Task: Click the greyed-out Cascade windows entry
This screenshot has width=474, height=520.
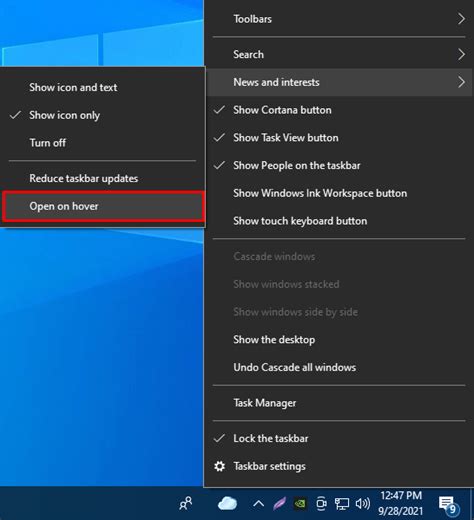Action: coord(339,256)
